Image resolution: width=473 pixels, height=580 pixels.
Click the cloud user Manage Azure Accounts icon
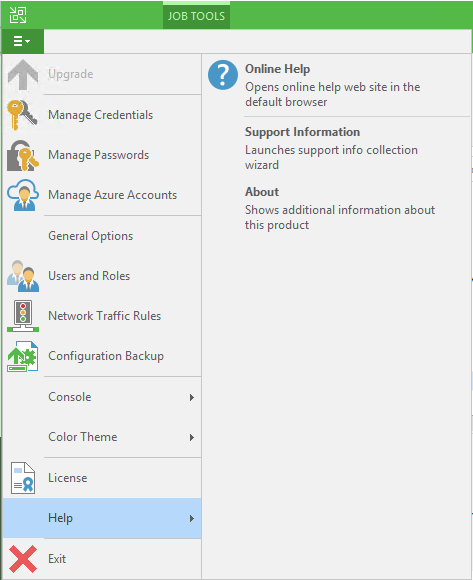(23, 195)
